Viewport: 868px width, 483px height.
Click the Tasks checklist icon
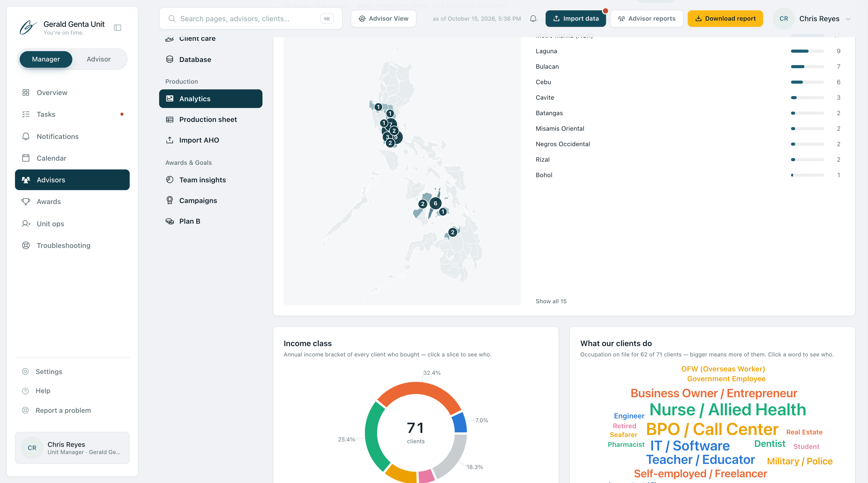click(x=26, y=114)
